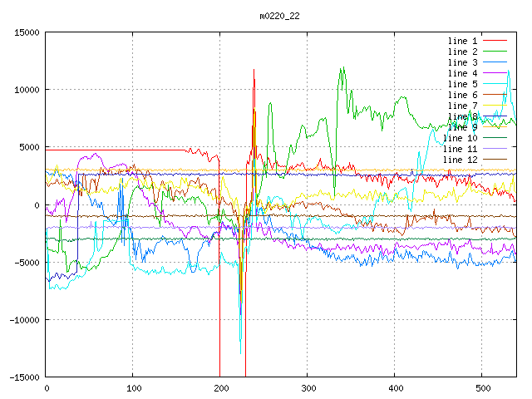Click the -5000 y-axis tick label
The image size is (532, 399).
point(27,263)
